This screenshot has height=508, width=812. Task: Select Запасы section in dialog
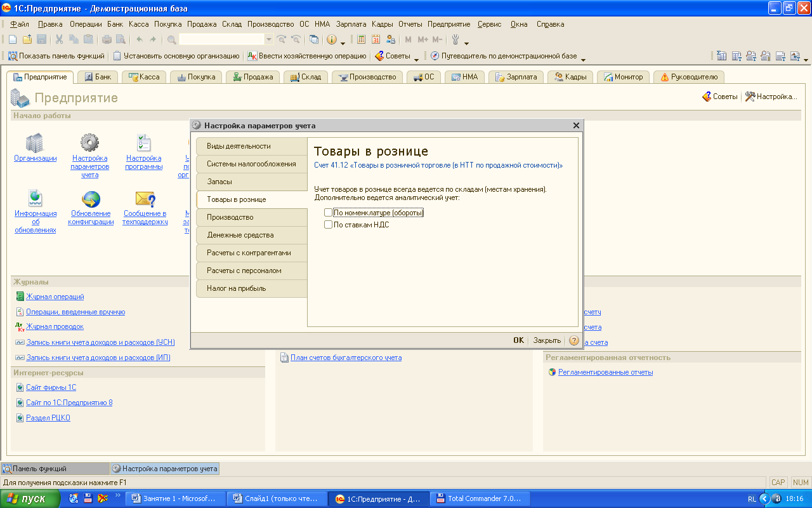click(252, 182)
